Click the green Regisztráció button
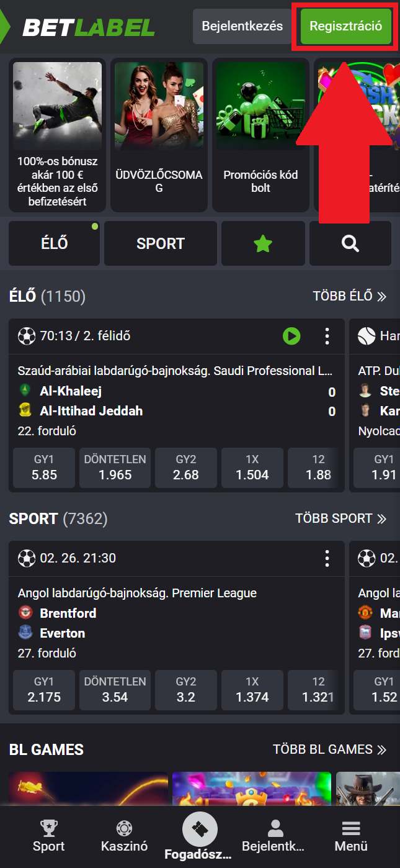The height and width of the screenshot is (868, 400). [x=345, y=27]
